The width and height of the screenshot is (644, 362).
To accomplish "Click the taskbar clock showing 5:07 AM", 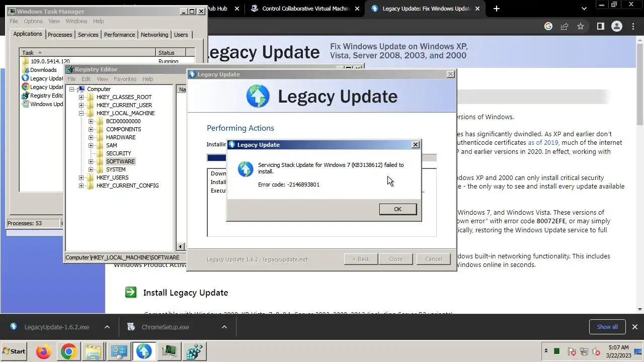I will pos(618,351).
